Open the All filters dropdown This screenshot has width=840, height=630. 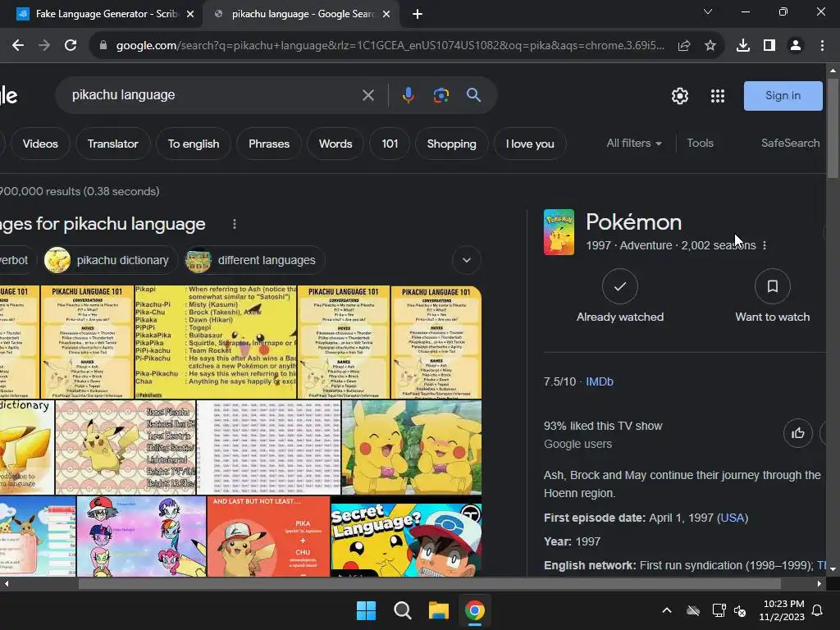pos(634,143)
